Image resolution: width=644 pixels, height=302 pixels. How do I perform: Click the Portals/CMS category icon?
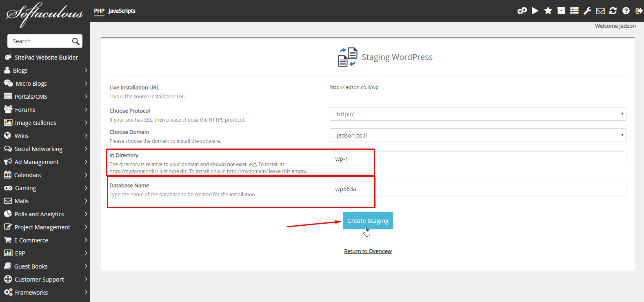pyautogui.click(x=8, y=96)
